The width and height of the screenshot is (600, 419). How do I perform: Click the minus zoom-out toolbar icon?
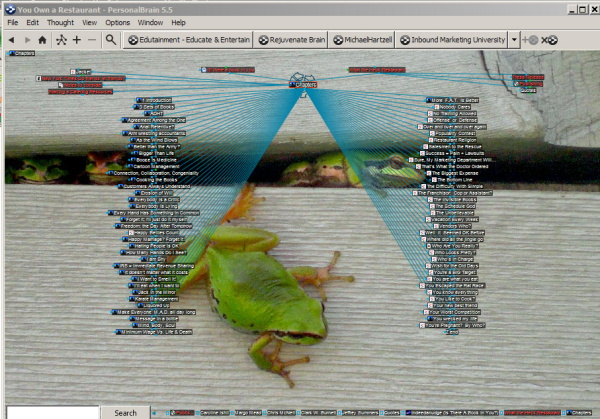[93, 40]
